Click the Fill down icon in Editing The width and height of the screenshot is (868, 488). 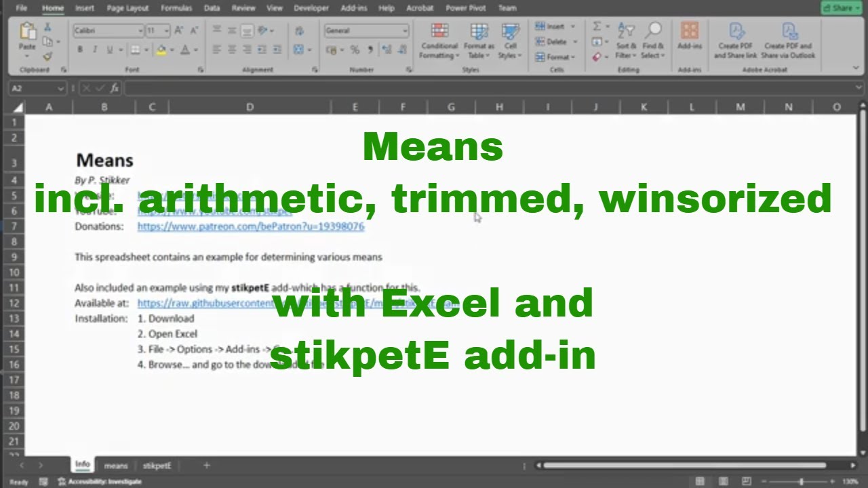pyautogui.click(x=596, y=42)
